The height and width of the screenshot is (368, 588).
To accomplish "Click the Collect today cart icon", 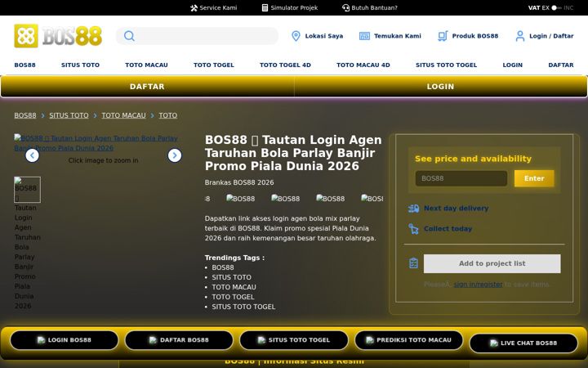I will 413,229.
